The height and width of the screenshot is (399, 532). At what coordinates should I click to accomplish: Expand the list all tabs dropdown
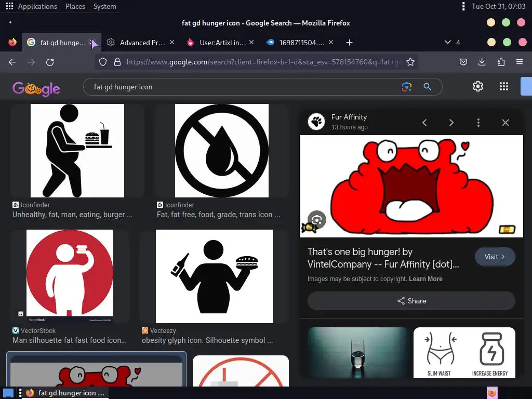click(448, 42)
